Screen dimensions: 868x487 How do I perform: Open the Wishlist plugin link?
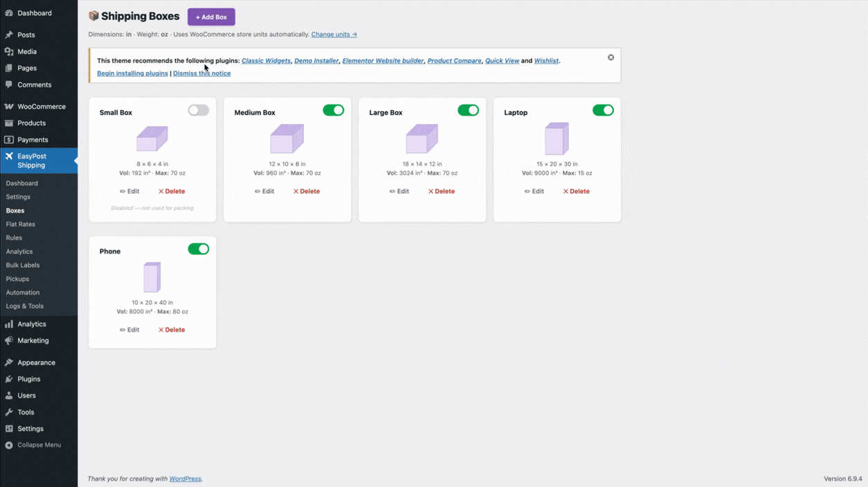[546, 61]
